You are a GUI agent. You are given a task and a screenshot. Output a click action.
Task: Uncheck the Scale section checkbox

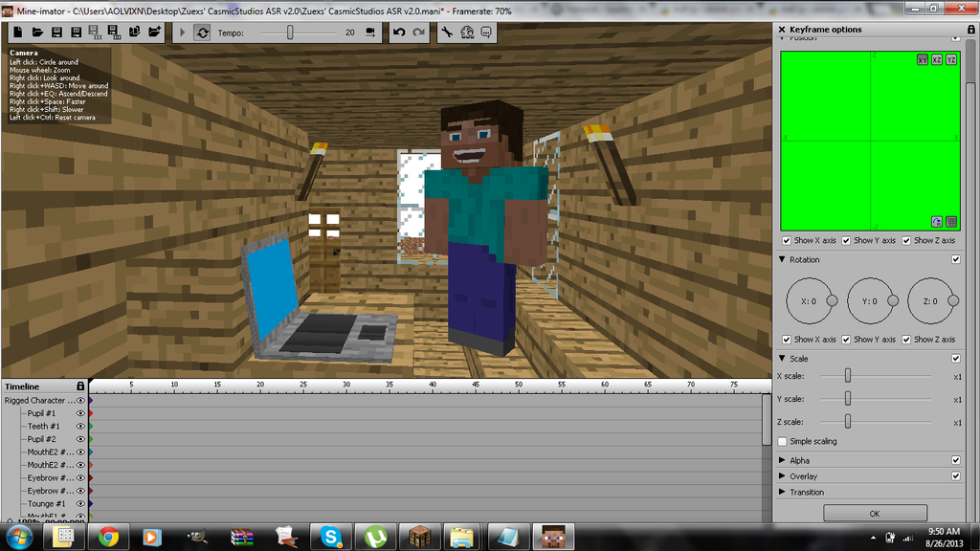[x=956, y=358]
